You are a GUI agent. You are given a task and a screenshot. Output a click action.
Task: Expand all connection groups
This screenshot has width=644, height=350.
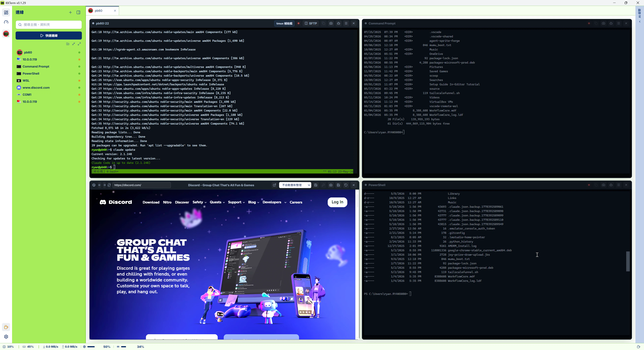point(79,44)
